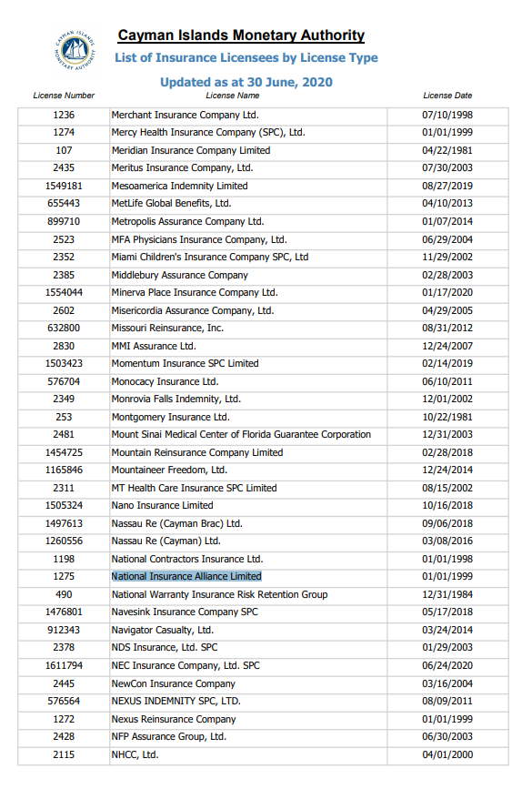Screen dimensions: 532x789
Task: Click the License Name column header
Action: click(x=232, y=96)
